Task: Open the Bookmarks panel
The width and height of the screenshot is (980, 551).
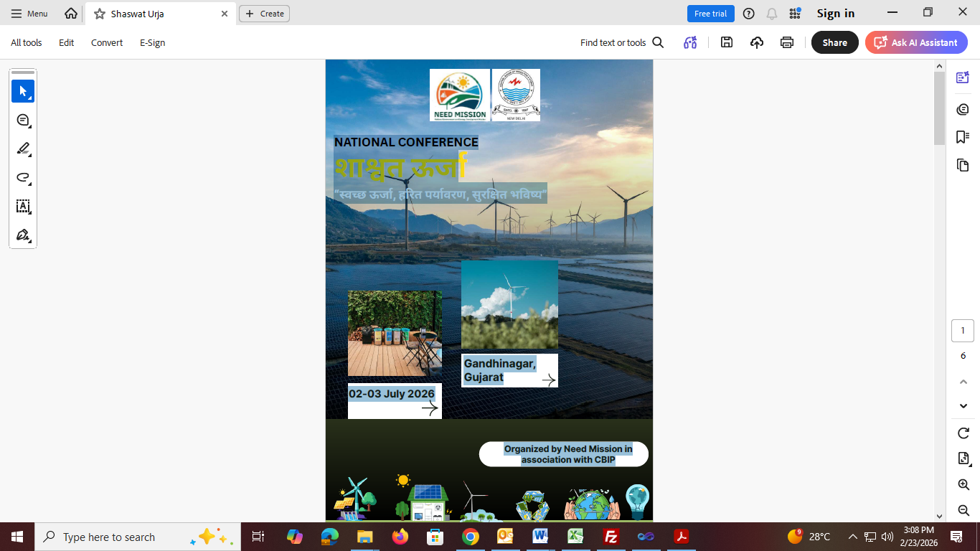Action: click(x=963, y=137)
